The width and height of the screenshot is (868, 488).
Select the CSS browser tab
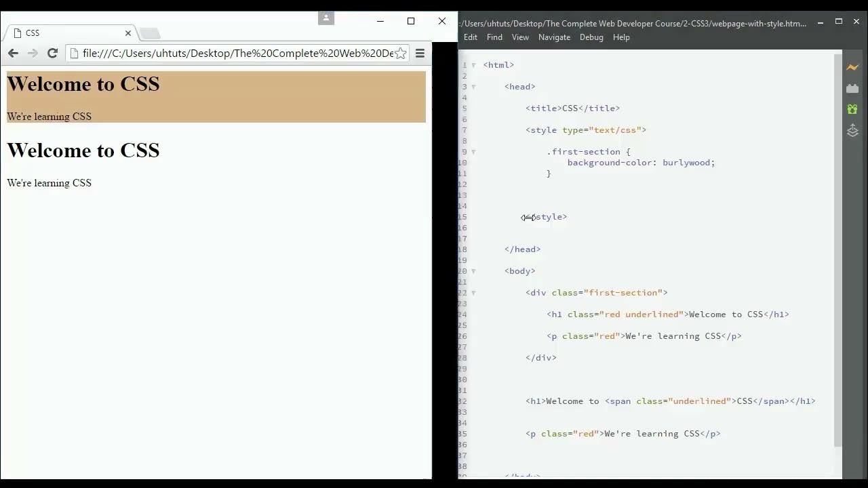point(71,33)
